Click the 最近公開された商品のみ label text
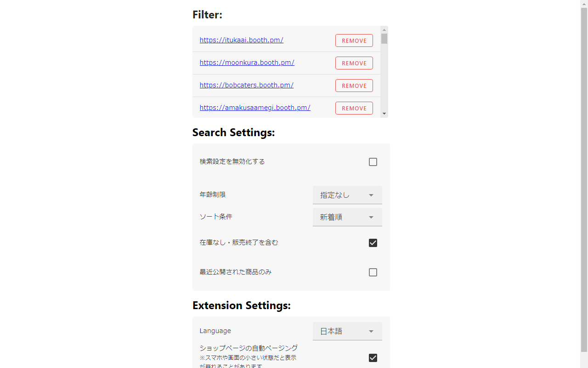The height and width of the screenshot is (368, 588). click(x=236, y=272)
